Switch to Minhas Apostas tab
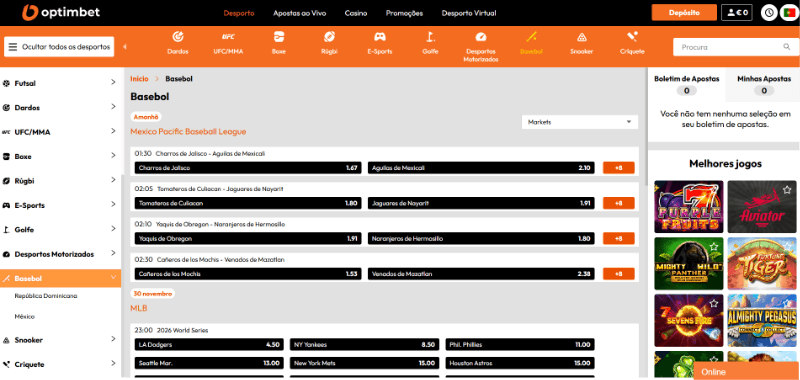Viewport: 800px width, 380px height. coord(764,85)
